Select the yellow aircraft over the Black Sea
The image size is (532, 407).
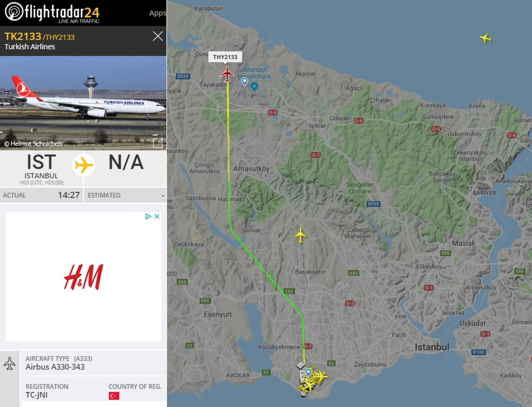tap(486, 39)
